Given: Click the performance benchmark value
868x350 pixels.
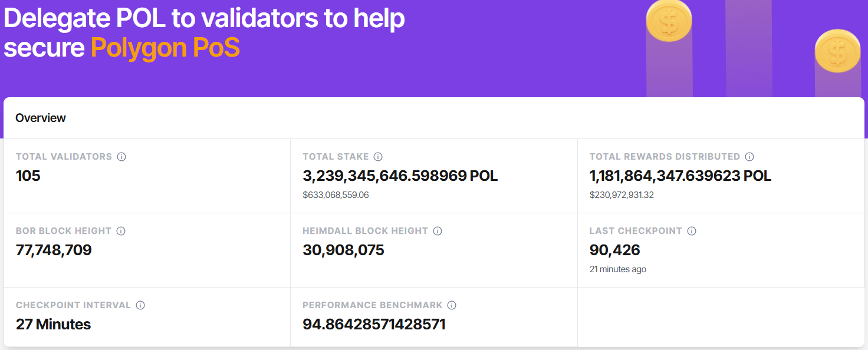Looking at the screenshot, I should [x=374, y=324].
